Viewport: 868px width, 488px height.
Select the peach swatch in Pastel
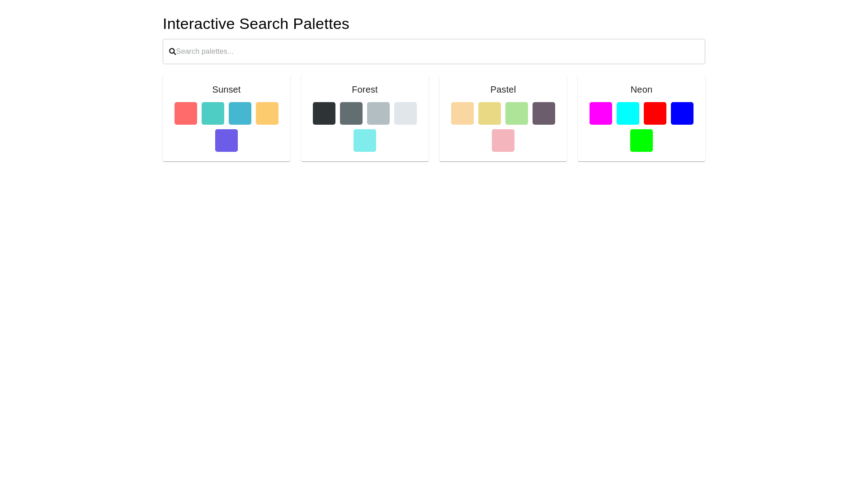pyautogui.click(x=462, y=113)
